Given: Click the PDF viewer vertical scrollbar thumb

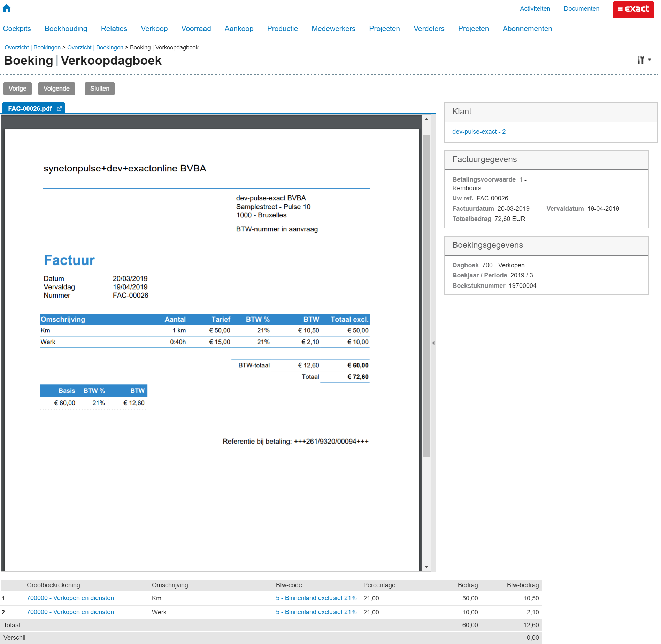Looking at the screenshot, I should pos(426,296).
